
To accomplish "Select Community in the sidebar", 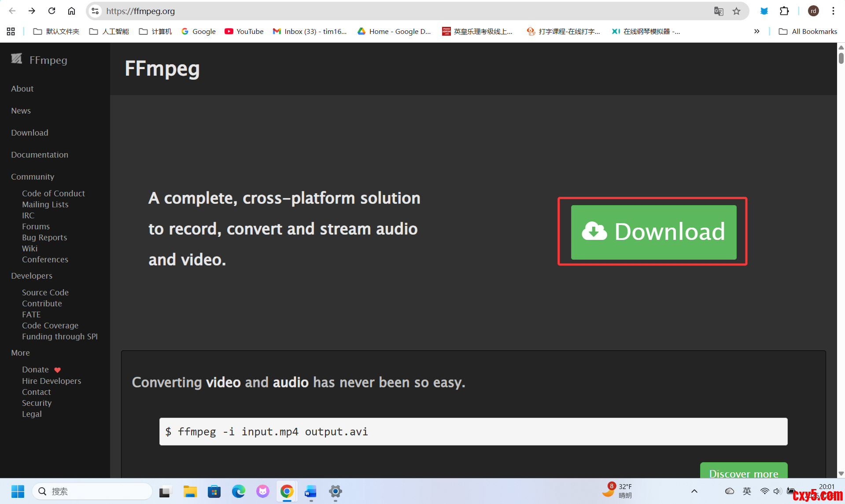I will (x=33, y=177).
